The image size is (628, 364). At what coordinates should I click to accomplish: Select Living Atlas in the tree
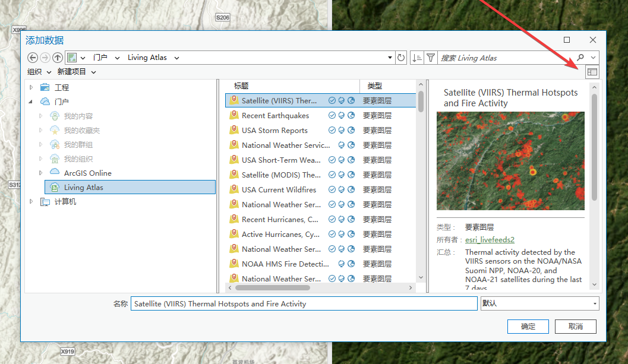click(x=130, y=188)
